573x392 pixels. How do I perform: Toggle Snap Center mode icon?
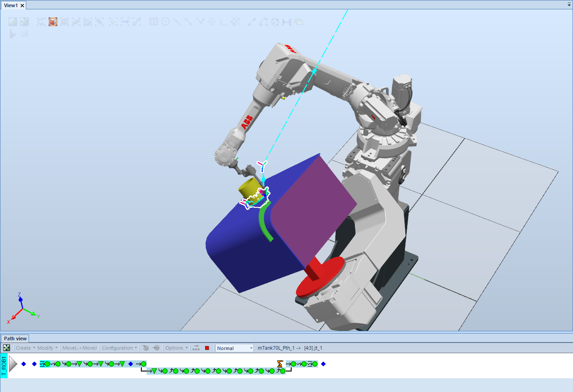coord(165,21)
